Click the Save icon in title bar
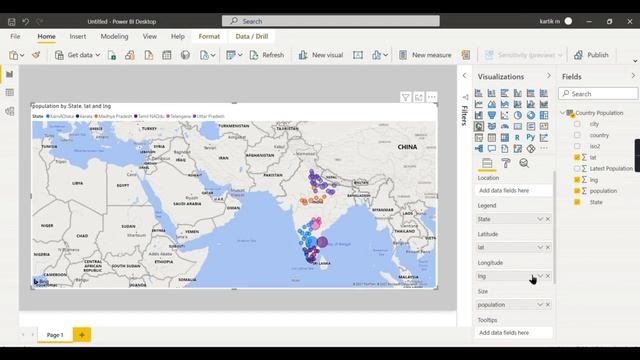This screenshot has height=360, width=640. point(12,22)
